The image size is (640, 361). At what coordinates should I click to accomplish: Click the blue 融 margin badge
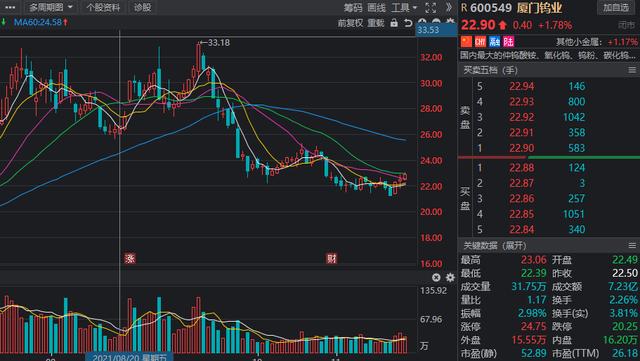coord(495,41)
